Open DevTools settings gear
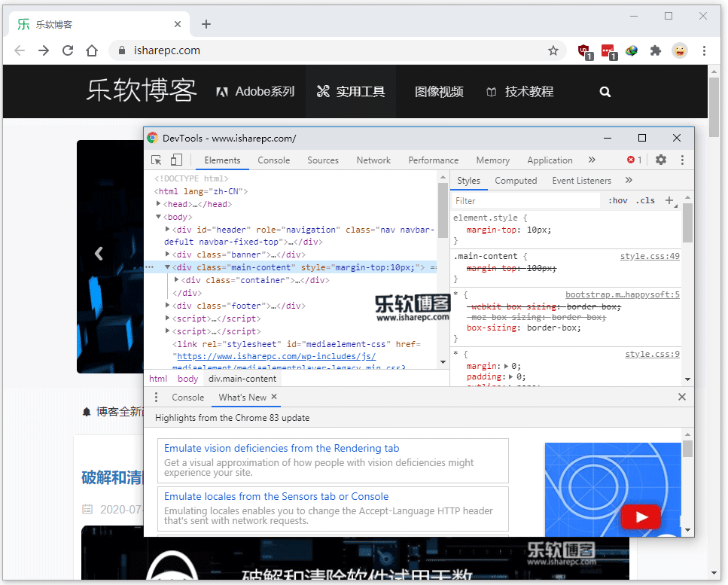The height and width of the screenshot is (585, 728). coord(661,160)
